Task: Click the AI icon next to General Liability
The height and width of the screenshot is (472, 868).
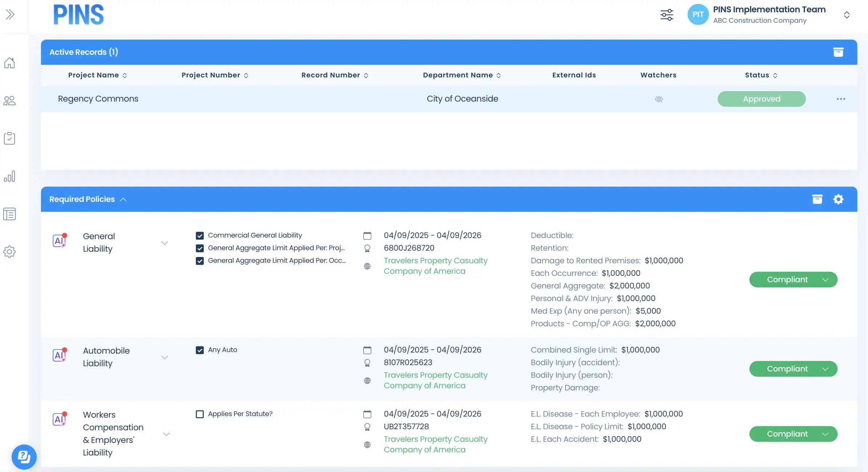Action: tap(59, 240)
